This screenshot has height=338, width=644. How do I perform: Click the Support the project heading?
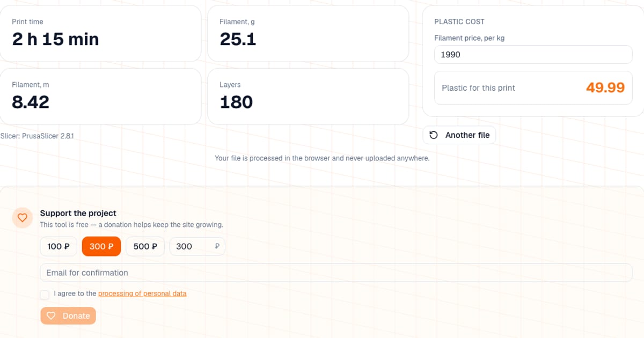pyautogui.click(x=78, y=213)
